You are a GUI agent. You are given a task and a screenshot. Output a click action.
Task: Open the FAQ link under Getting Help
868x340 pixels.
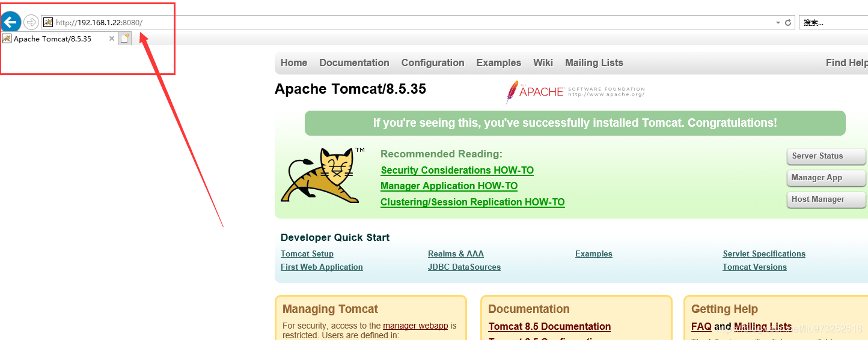tap(701, 326)
